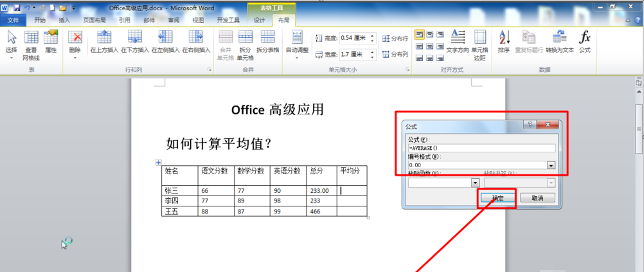Click 合并单元格 (Merge Cells) icon
This screenshot has width=644, height=272.
click(x=226, y=37)
